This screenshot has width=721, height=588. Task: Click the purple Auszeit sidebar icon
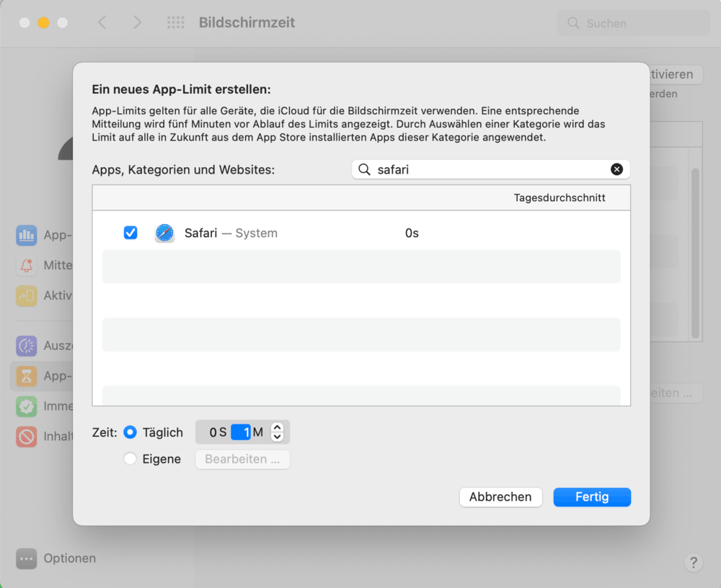pos(27,345)
